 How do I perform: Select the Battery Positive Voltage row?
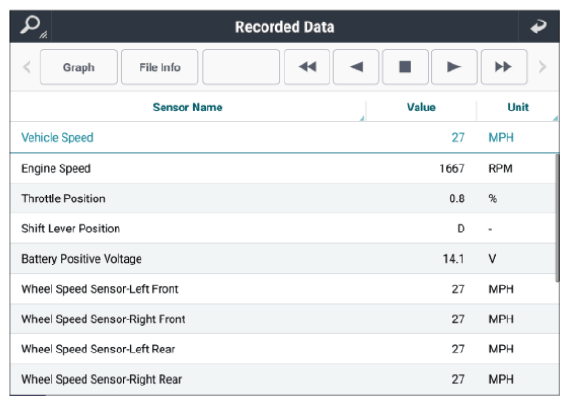coord(283,259)
